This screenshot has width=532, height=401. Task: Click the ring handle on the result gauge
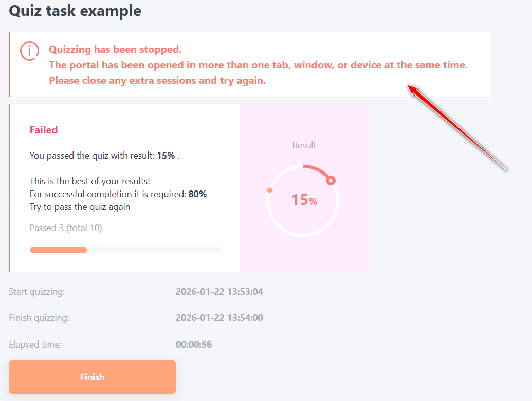coord(331,180)
